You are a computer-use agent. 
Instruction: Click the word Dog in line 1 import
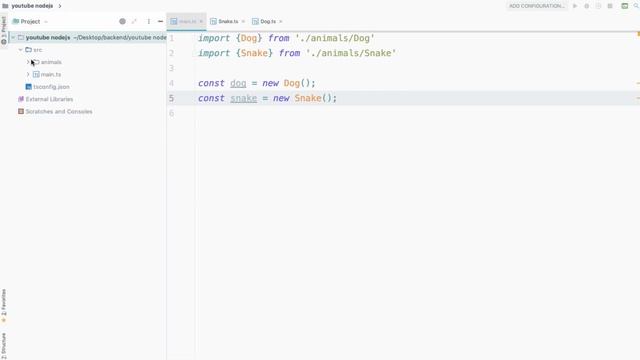coord(249,38)
